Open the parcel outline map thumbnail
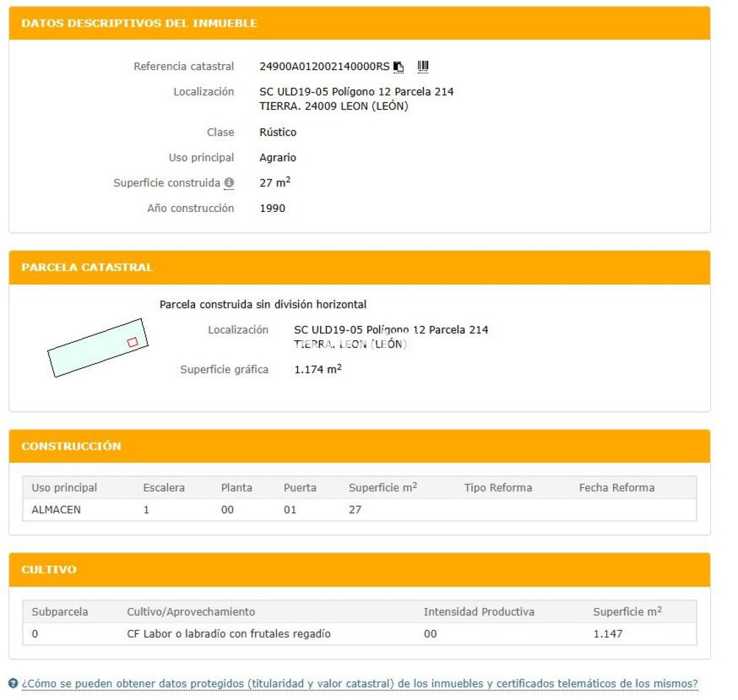Screen dimensions: 738x700 [x=97, y=347]
